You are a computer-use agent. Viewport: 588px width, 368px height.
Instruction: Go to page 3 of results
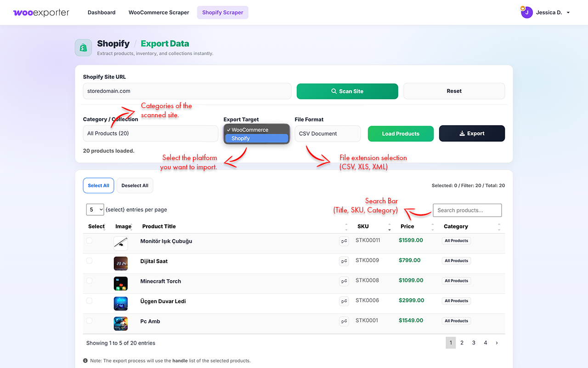pyautogui.click(x=474, y=343)
